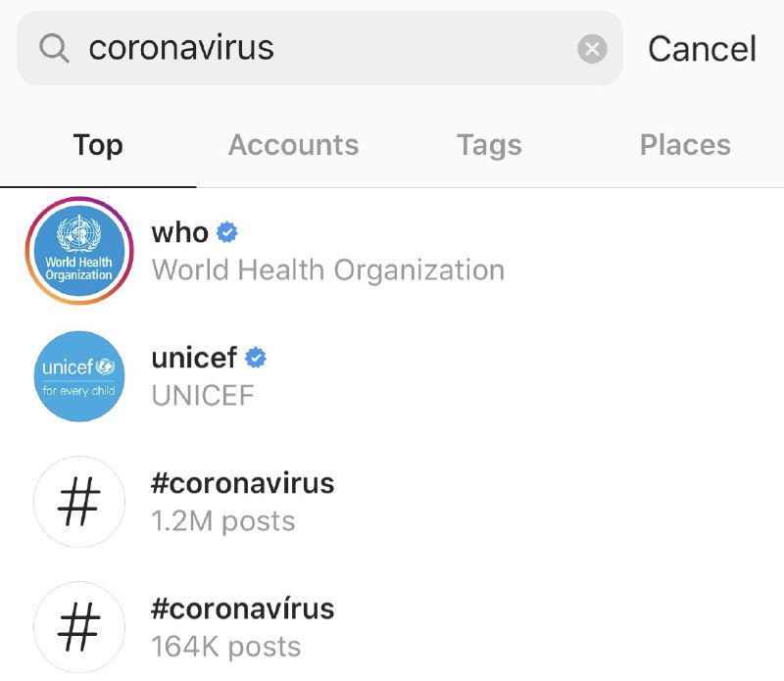Show the Places tab
Screen dimensions: 784x681
(x=685, y=145)
